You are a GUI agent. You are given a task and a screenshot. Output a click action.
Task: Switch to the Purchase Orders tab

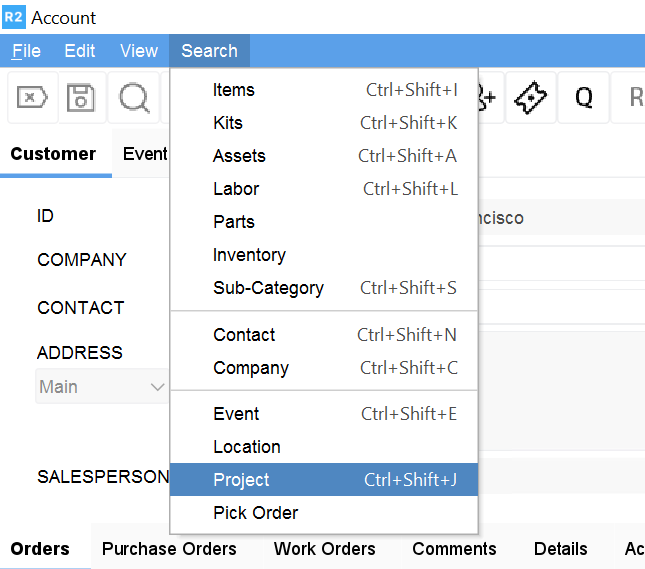point(169,549)
